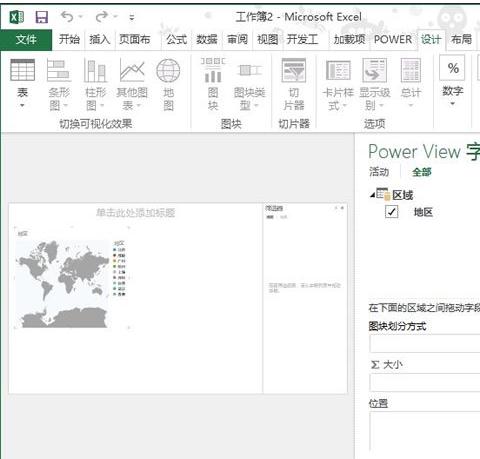The image size is (480, 459).
Task: Collapse the 区域 table tree node
Action: pos(372,195)
